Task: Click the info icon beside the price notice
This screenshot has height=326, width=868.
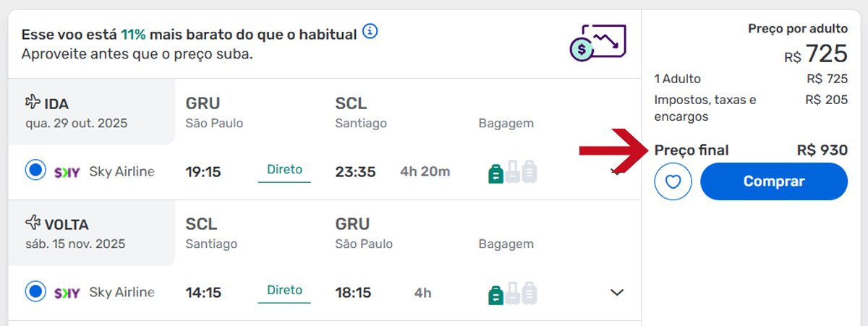Action: click(x=371, y=32)
